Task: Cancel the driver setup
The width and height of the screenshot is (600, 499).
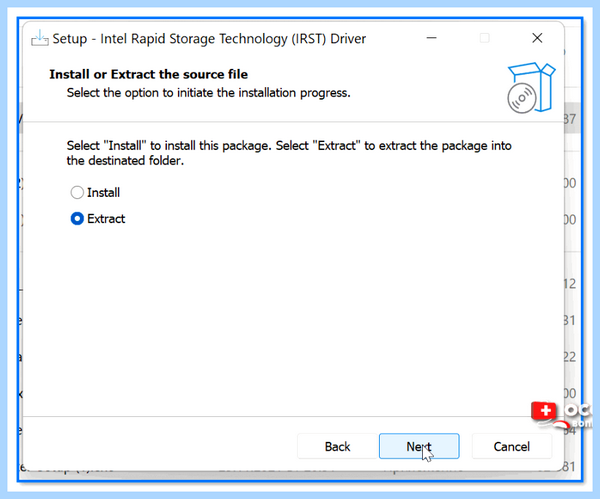Action: coord(512,446)
